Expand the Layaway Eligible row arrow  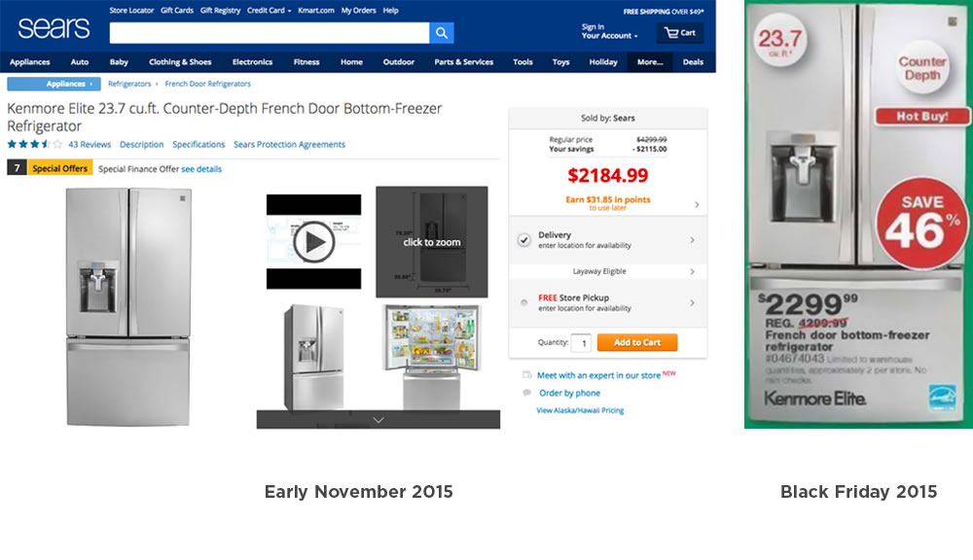pyautogui.click(x=693, y=271)
